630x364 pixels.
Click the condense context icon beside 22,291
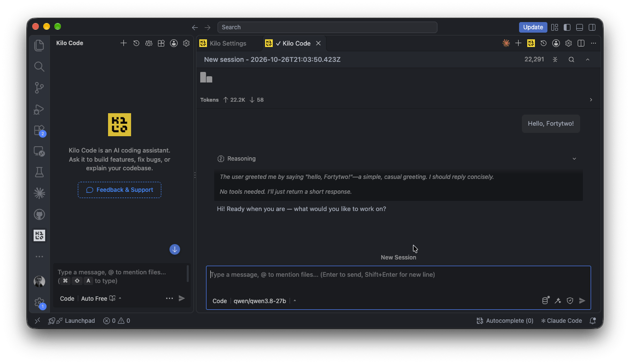click(555, 59)
